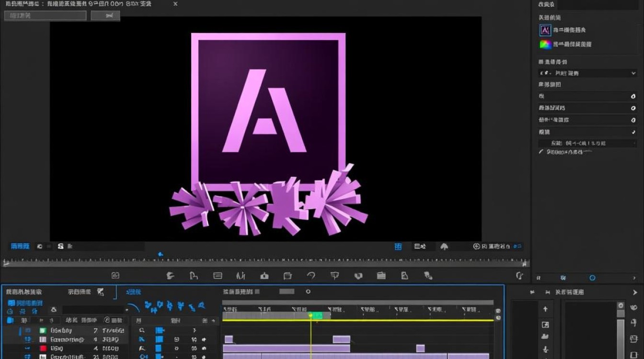The height and width of the screenshot is (359, 644).
Task: Click the checkmark on the fourth property row
Action: coord(633,132)
